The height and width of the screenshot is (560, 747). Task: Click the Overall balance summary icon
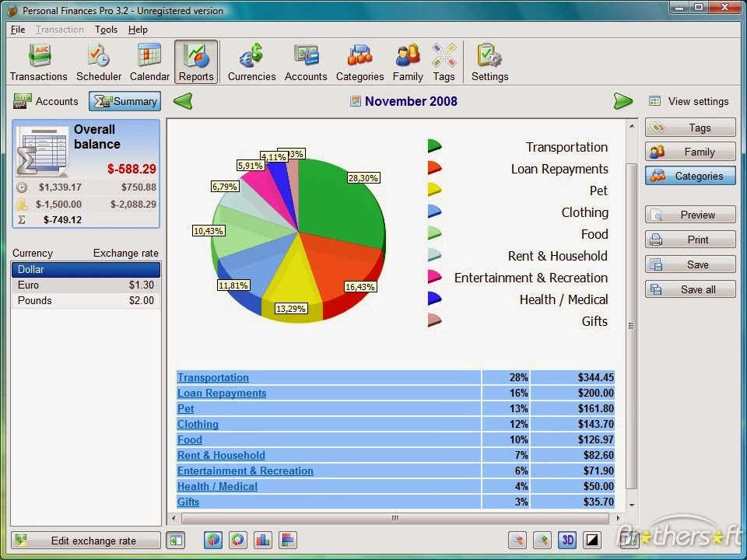point(42,150)
